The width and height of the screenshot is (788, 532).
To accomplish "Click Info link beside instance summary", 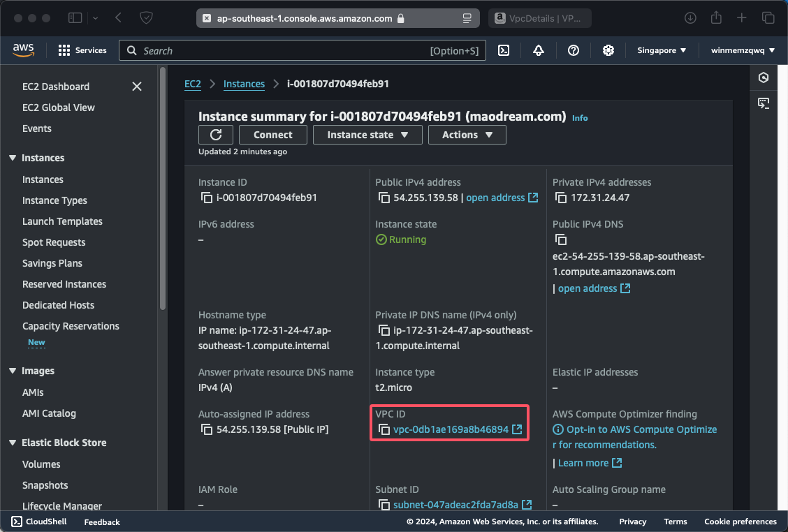I will (x=580, y=118).
